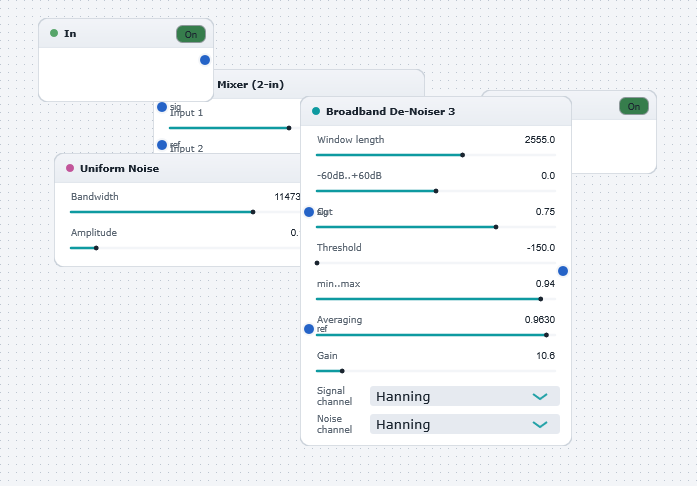
Task: Click the Broadband De-Noiser output port
Action: (x=563, y=271)
